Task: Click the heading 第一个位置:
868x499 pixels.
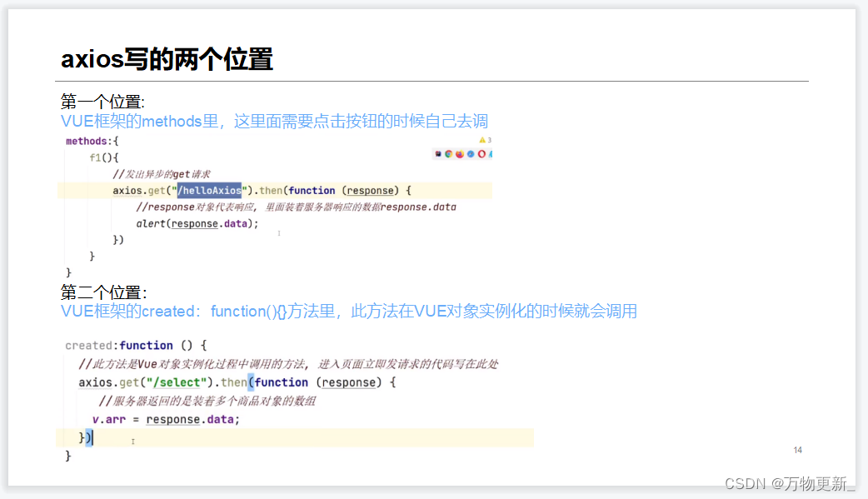Action: click(x=102, y=102)
